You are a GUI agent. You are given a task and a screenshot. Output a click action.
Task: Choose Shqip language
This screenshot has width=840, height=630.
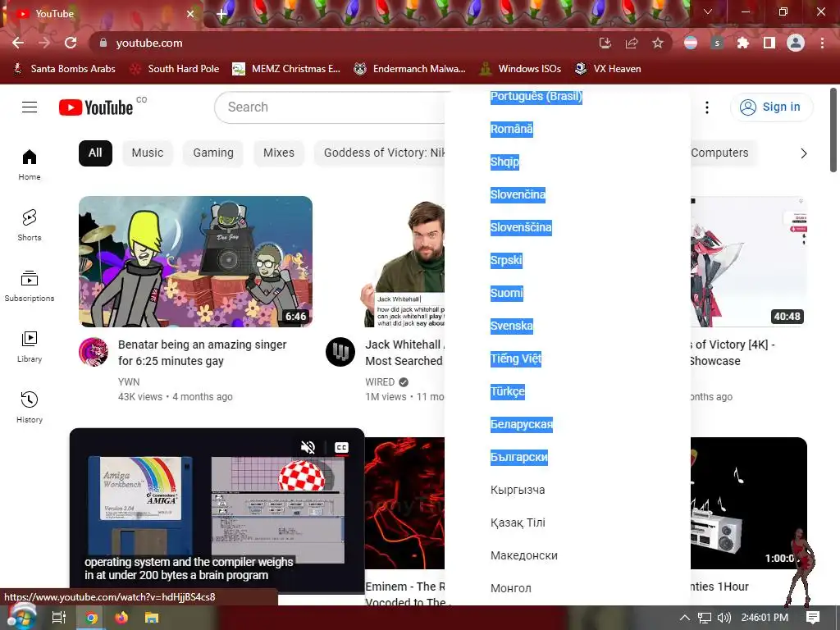tap(504, 162)
